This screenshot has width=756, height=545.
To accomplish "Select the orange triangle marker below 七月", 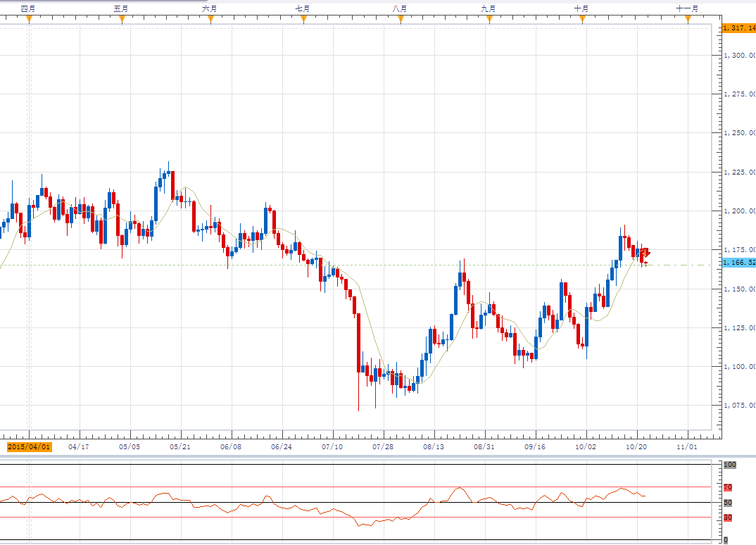I will (x=303, y=19).
